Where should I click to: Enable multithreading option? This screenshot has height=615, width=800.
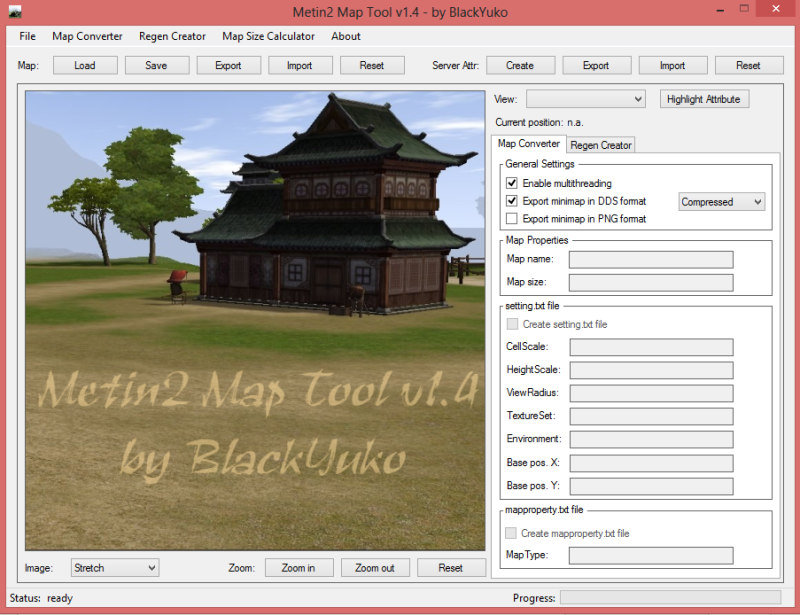point(512,183)
